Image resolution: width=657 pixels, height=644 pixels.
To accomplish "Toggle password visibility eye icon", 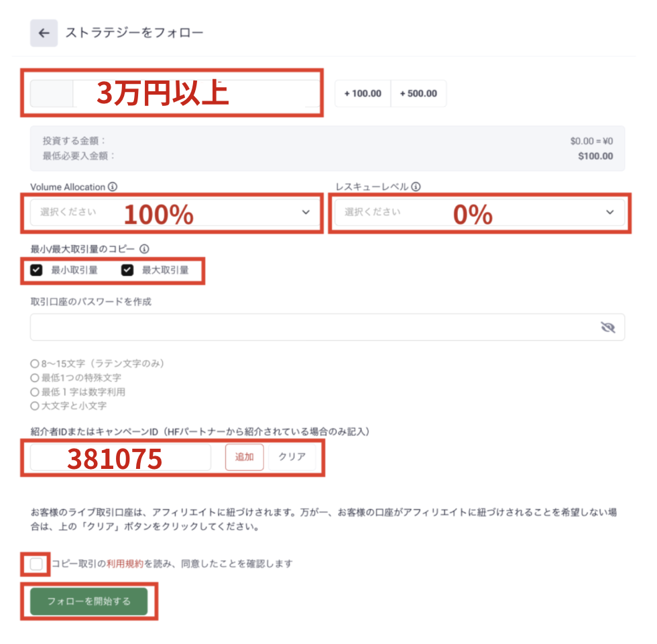I will (607, 327).
